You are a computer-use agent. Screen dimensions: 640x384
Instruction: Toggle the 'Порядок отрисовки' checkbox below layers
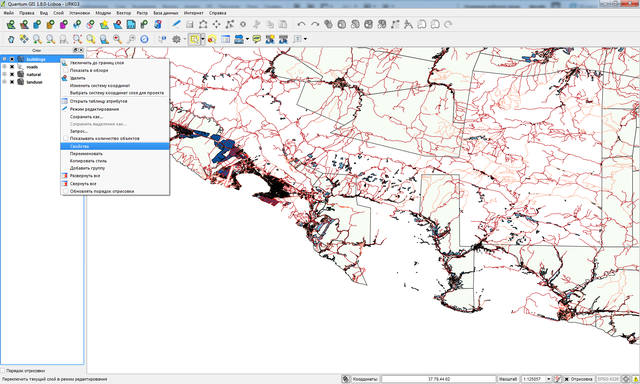3,371
